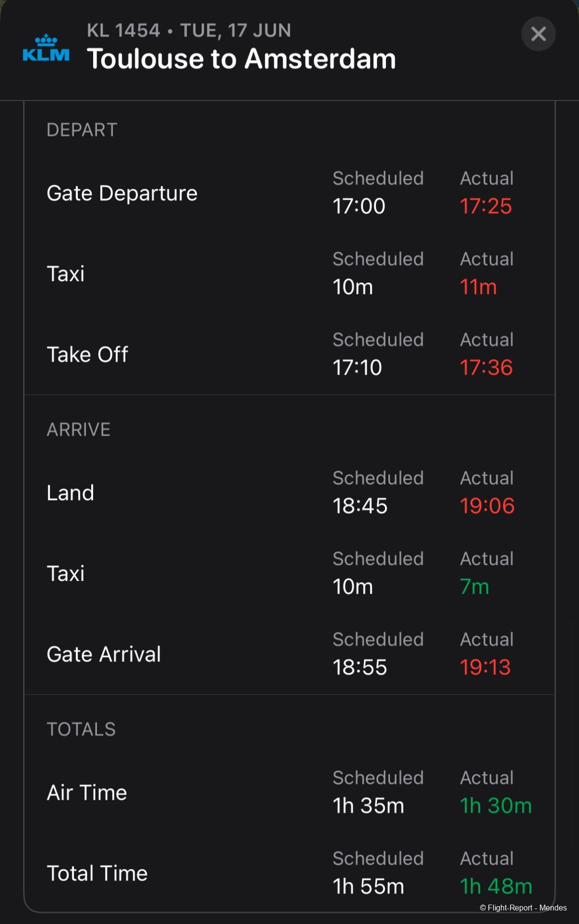Tap the ARRIVE section heading
This screenshot has width=579, height=924.
pyautogui.click(x=79, y=430)
